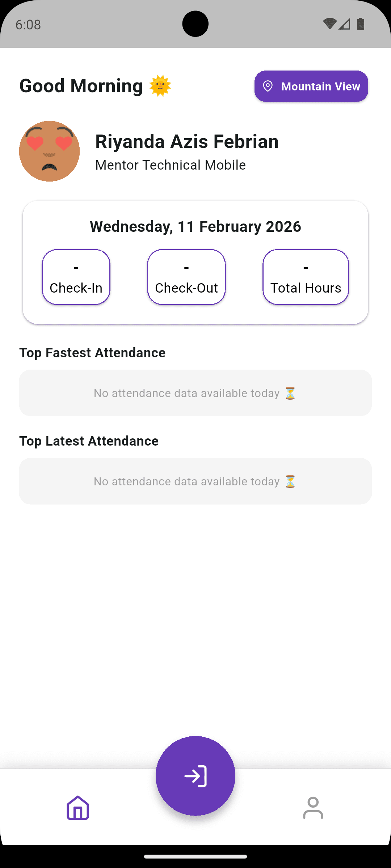Image resolution: width=391 pixels, height=868 pixels.
Task: Tap the Top Latest Attendance empty card
Action: [x=195, y=481]
